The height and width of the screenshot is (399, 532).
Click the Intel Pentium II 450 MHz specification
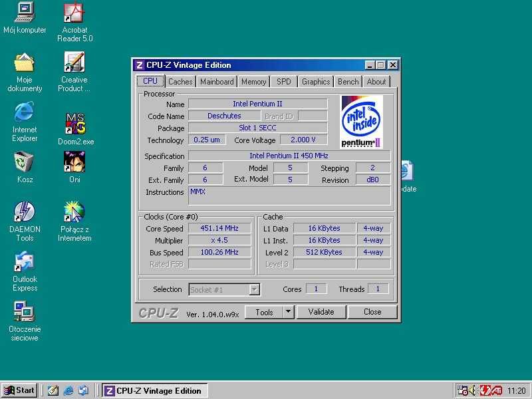click(x=289, y=156)
